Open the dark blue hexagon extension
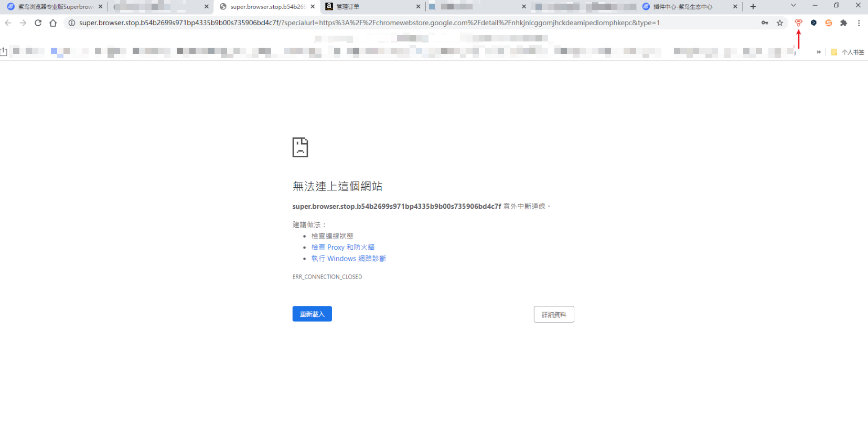Screen dimensions: 868x428 pyautogui.click(x=813, y=23)
